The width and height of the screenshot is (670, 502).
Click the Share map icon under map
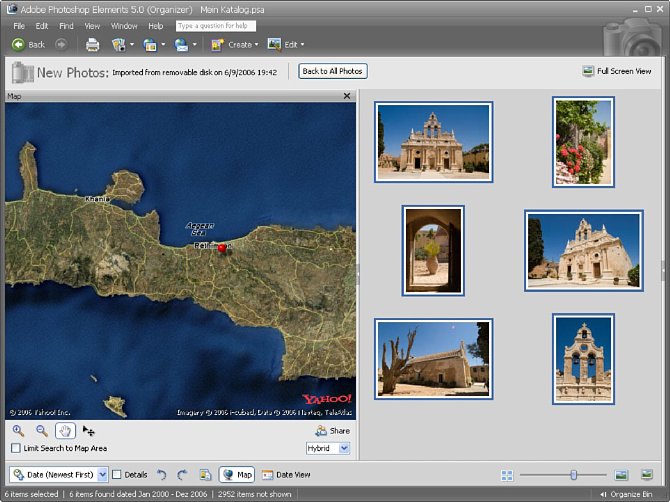point(320,431)
